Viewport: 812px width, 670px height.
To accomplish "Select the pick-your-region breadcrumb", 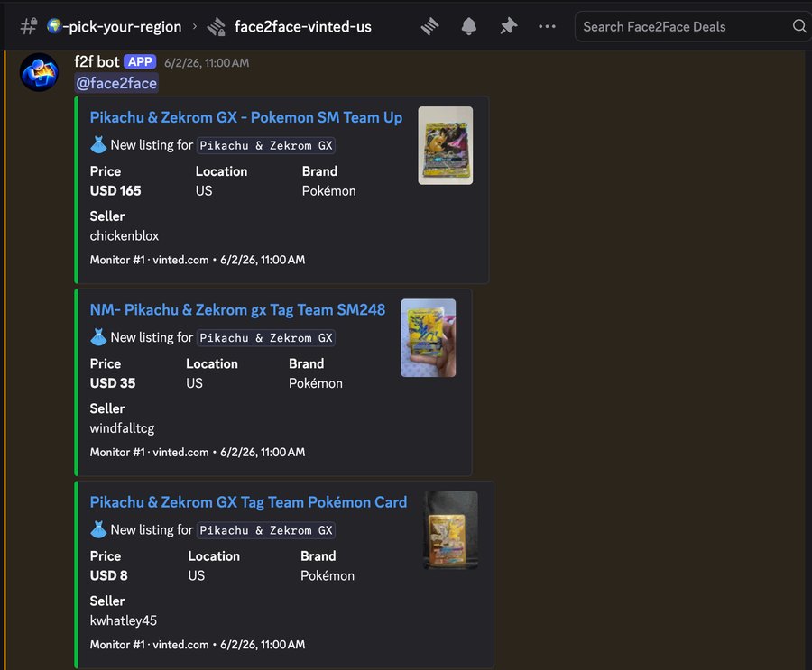I will [115, 26].
